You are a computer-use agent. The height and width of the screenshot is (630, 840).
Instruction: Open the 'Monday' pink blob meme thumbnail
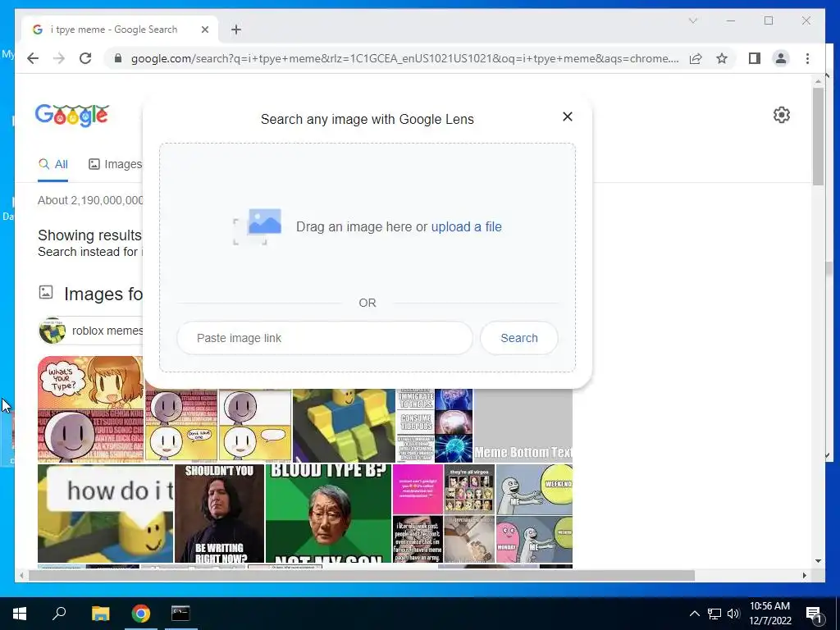[x=534, y=539]
